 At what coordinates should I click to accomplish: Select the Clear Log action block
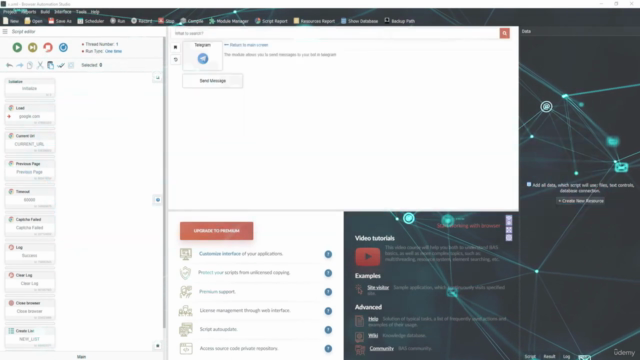(30, 282)
